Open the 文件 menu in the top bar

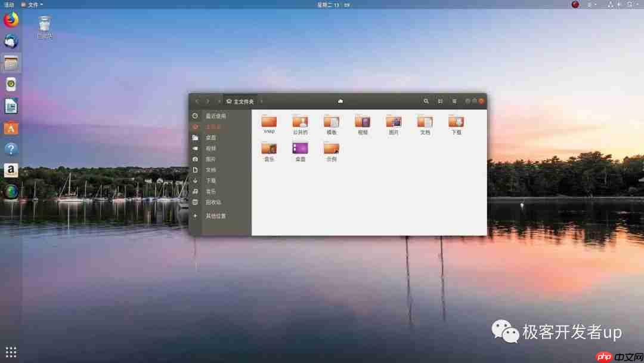(32, 4)
